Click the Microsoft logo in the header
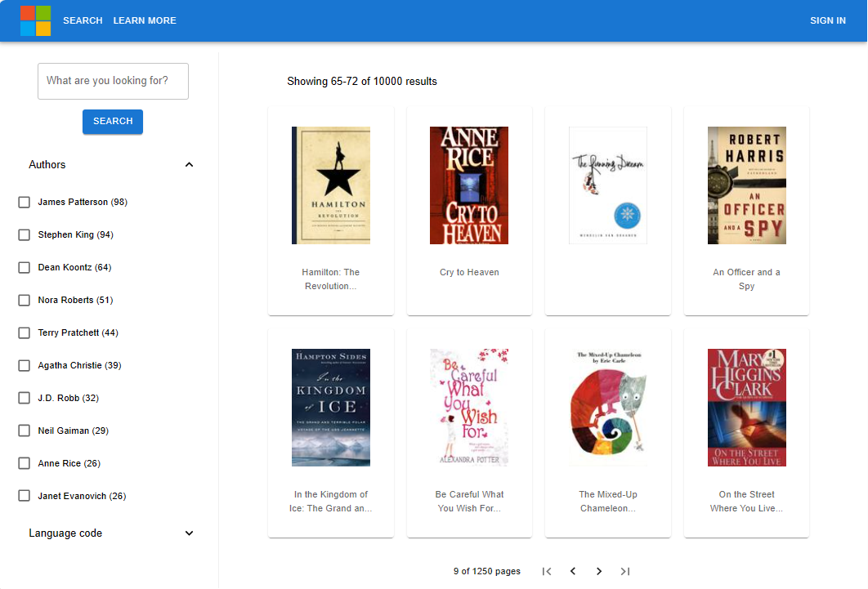This screenshot has height=589, width=868. [35, 20]
